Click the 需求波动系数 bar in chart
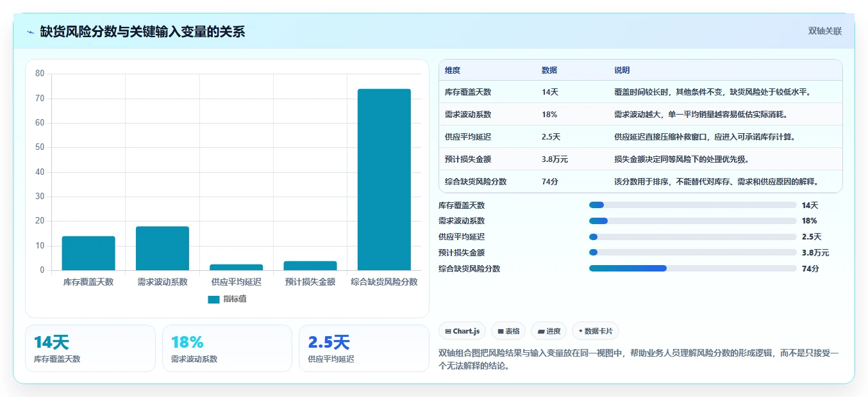Screen dimensions: 868x397 [x=162, y=248]
